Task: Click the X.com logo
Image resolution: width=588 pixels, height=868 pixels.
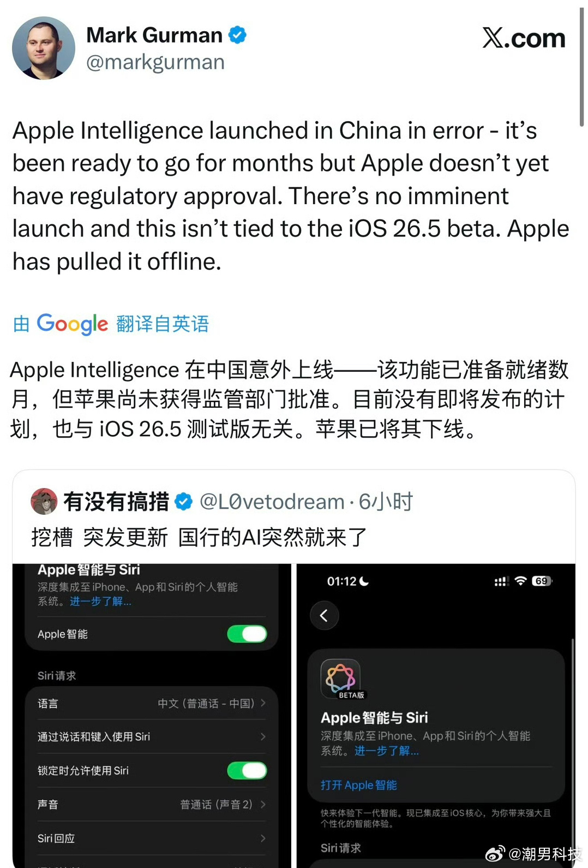Action: pyautogui.click(x=524, y=38)
